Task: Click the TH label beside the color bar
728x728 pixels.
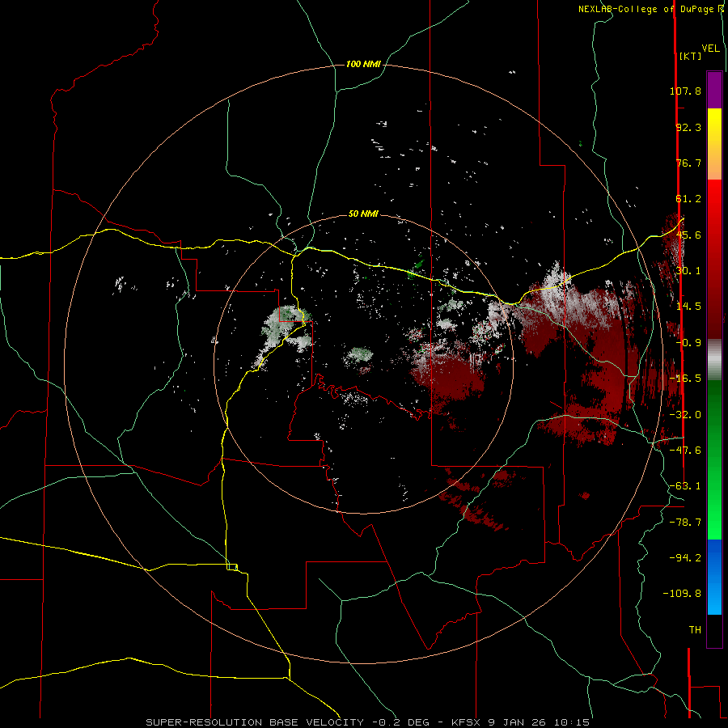Action: [x=695, y=630]
